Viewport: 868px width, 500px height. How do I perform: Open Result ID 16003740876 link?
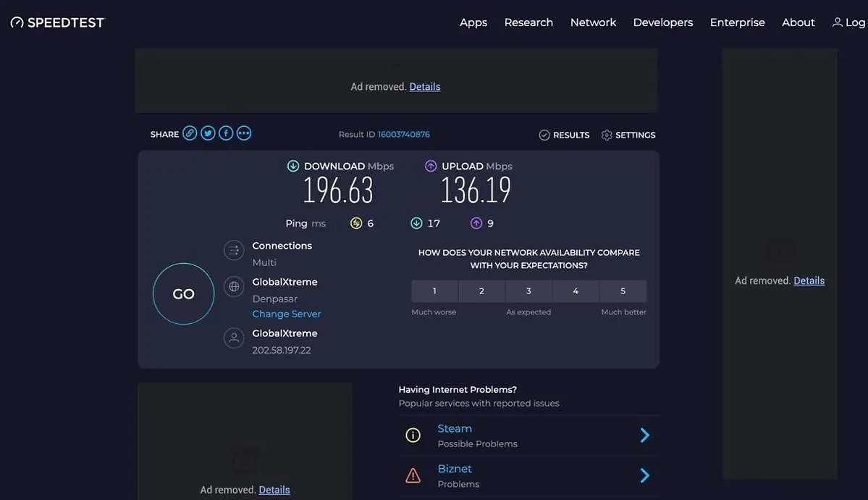point(403,134)
